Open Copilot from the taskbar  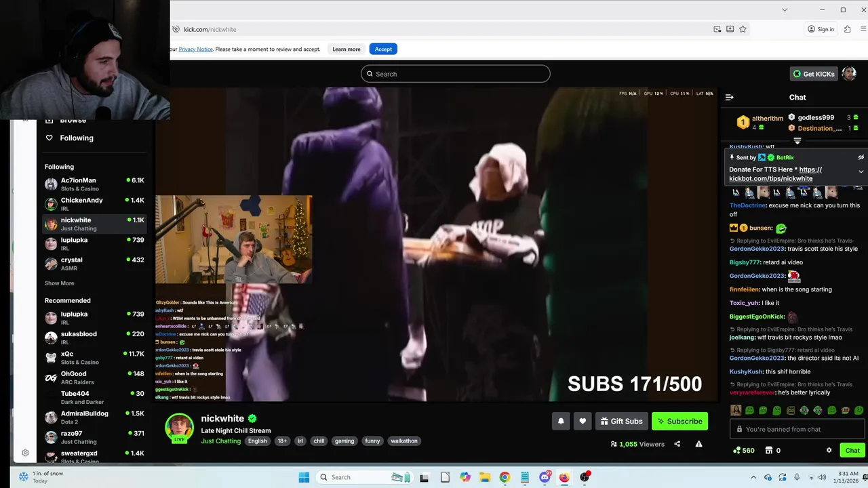(465, 477)
